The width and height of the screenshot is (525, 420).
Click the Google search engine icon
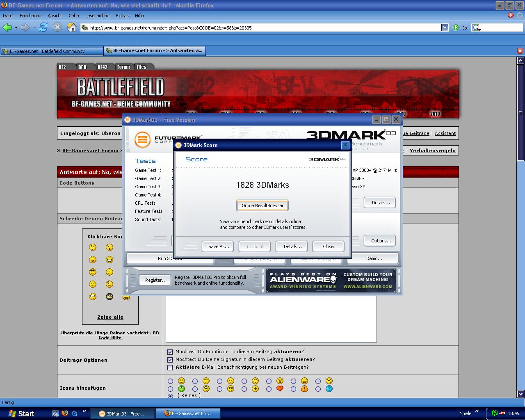click(x=476, y=27)
